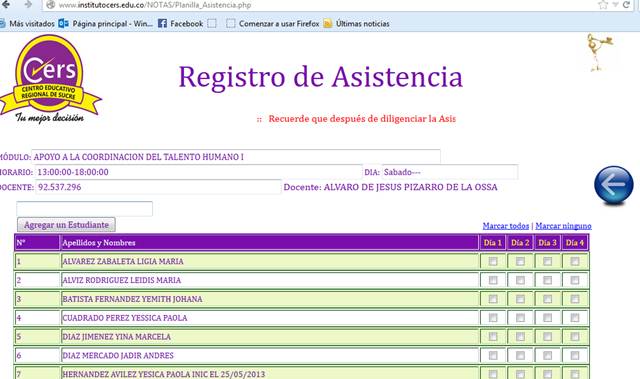The image size is (640, 379).
Task: Open Más visitados bookmark folder
Action: coord(27,24)
